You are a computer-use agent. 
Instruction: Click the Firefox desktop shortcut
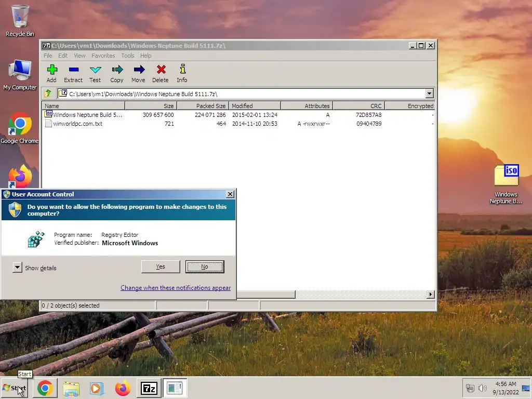click(20, 176)
